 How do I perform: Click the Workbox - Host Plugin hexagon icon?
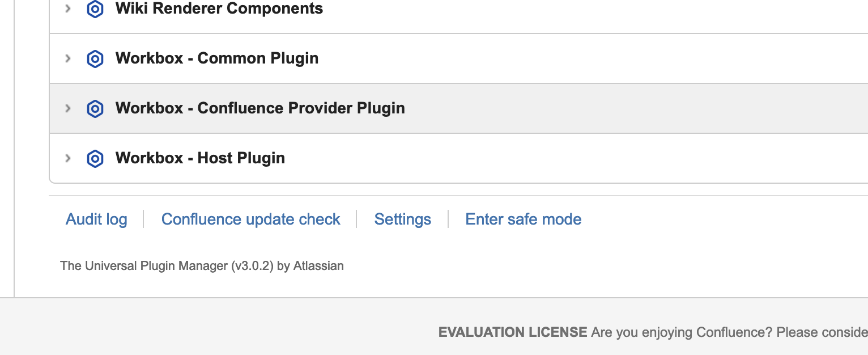(95, 158)
